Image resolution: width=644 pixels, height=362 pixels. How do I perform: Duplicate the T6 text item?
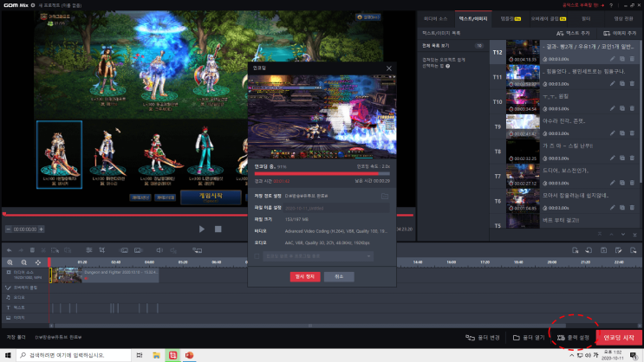coord(622,208)
